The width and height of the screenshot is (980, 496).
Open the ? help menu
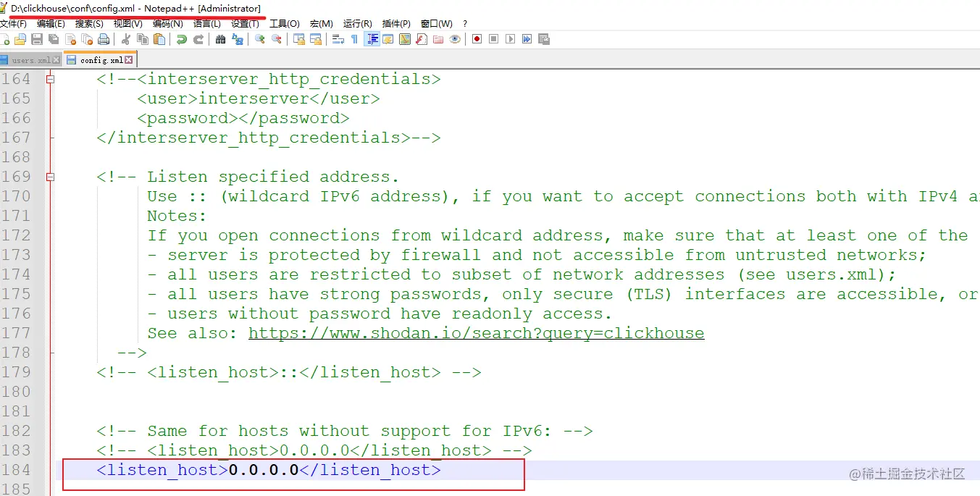click(x=465, y=24)
